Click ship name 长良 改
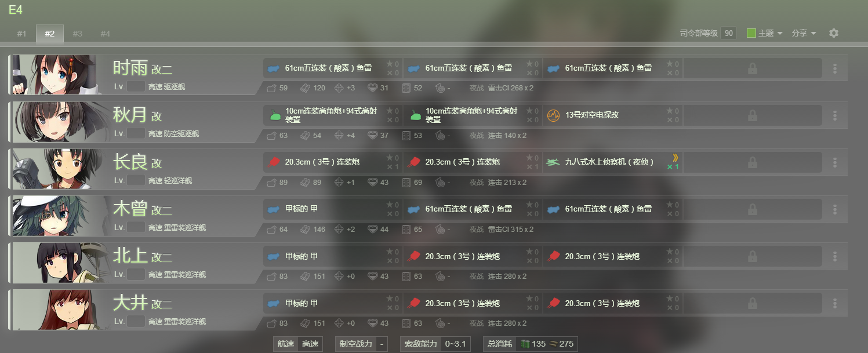The image size is (868, 353). tap(137, 162)
